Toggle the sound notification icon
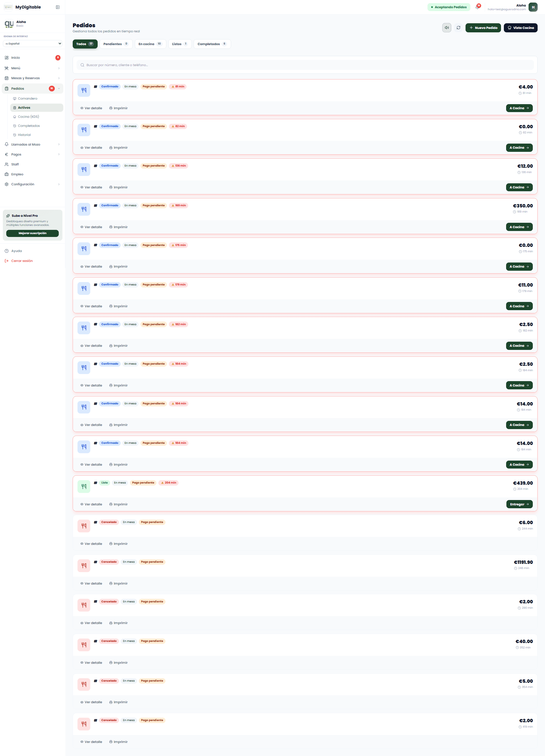The width and height of the screenshot is (545, 756). pos(447,28)
